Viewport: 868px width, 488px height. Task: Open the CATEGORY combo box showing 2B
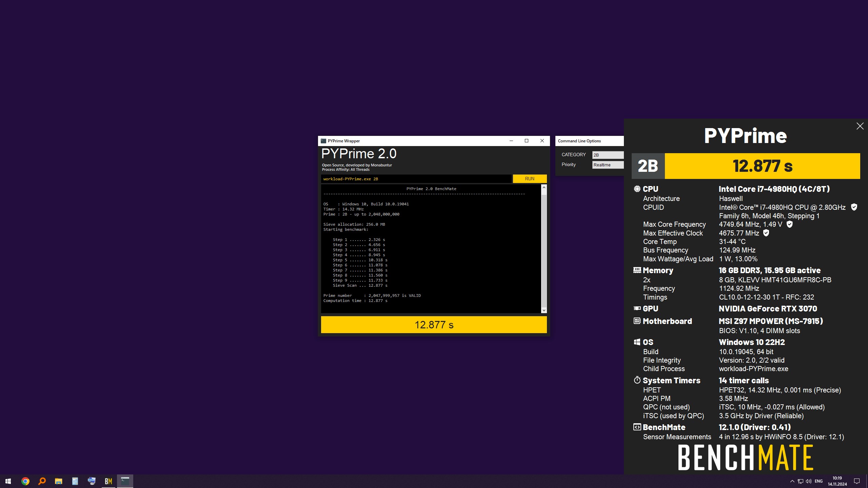pos(608,155)
